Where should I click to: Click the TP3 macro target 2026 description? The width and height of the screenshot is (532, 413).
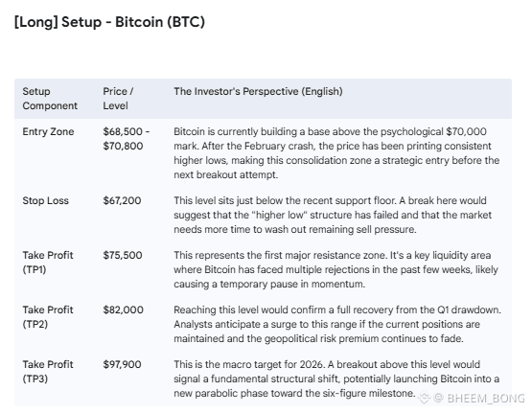[x=336, y=379]
